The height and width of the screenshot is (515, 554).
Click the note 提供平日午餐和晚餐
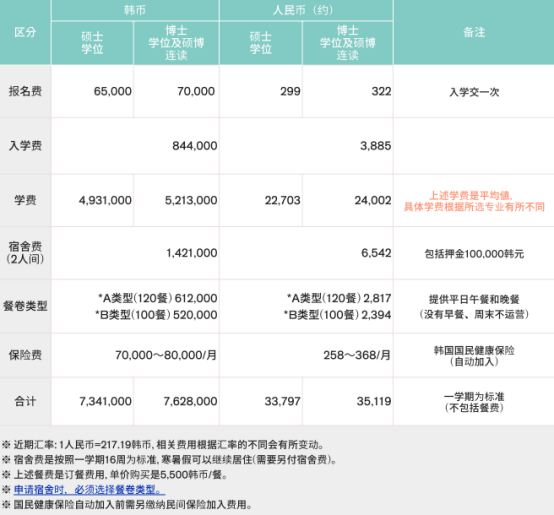474,300
